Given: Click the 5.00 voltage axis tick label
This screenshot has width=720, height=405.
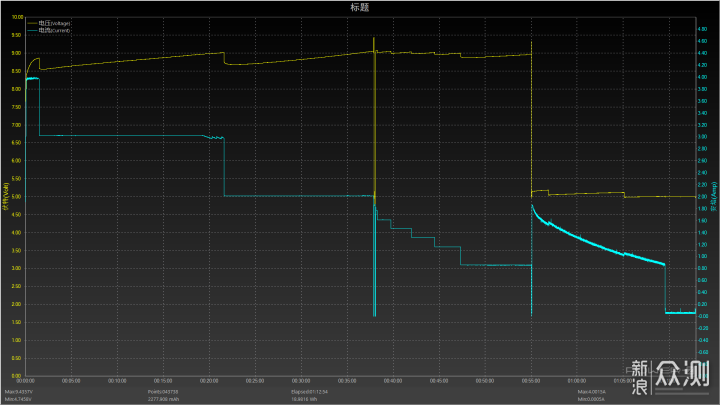Looking at the screenshot, I should (16, 196).
